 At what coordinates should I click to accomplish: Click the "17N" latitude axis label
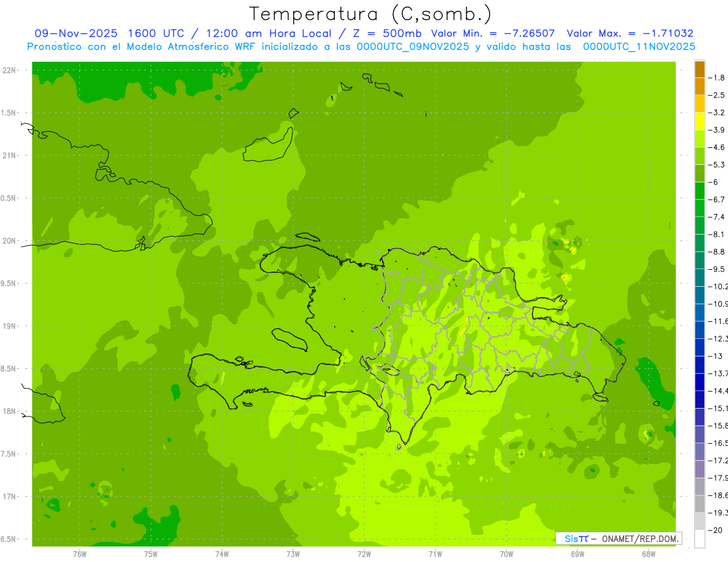(10, 497)
